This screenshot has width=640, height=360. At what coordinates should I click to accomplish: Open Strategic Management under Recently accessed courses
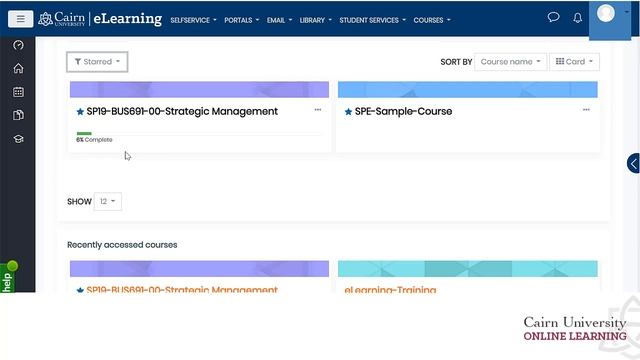[x=182, y=289]
